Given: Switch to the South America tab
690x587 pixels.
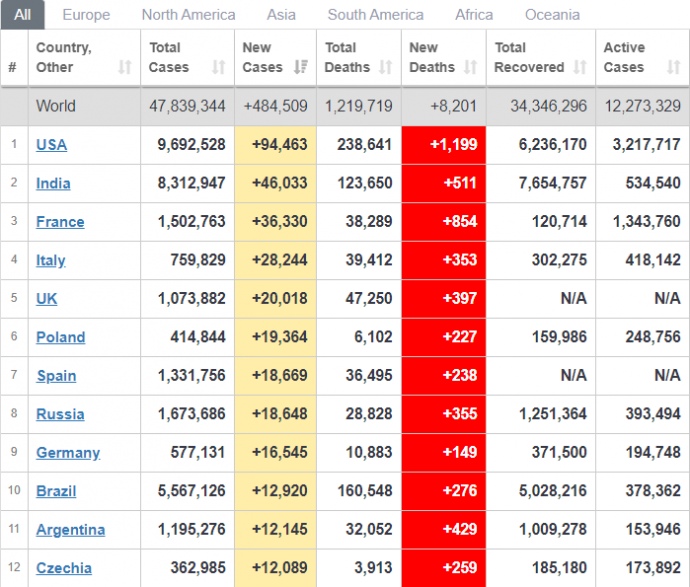Looking at the screenshot, I should point(375,14).
